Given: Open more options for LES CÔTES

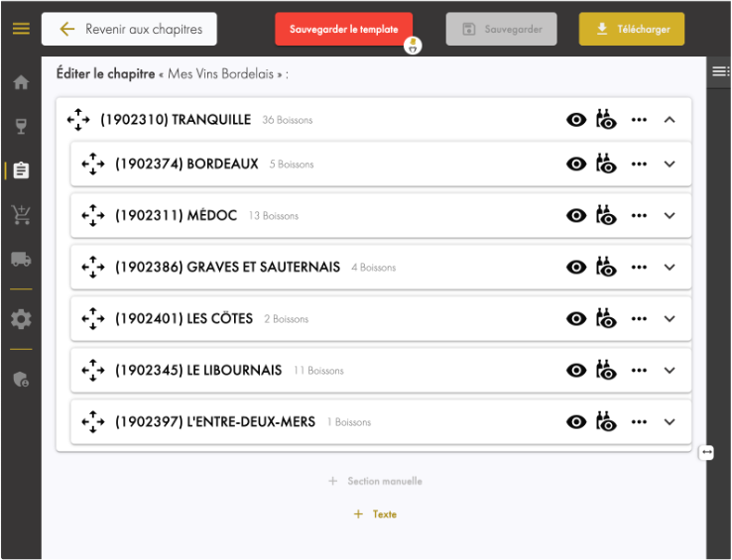Looking at the screenshot, I should click(639, 319).
